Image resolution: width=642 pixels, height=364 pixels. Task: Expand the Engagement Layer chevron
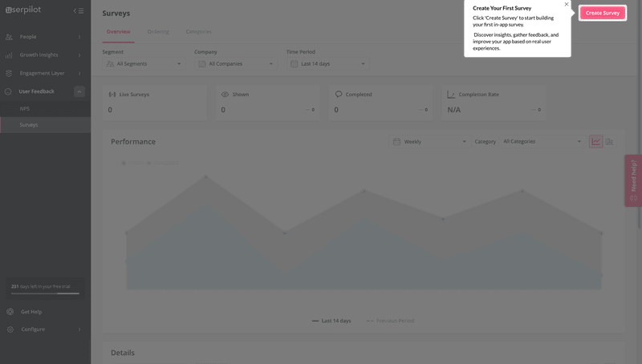[x=79, y=73]
